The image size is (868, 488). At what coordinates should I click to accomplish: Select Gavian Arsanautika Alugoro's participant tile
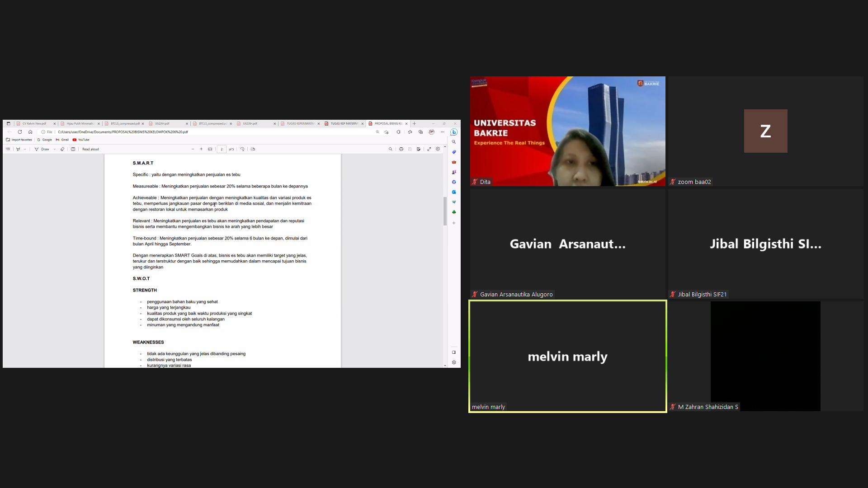[567, 244]
